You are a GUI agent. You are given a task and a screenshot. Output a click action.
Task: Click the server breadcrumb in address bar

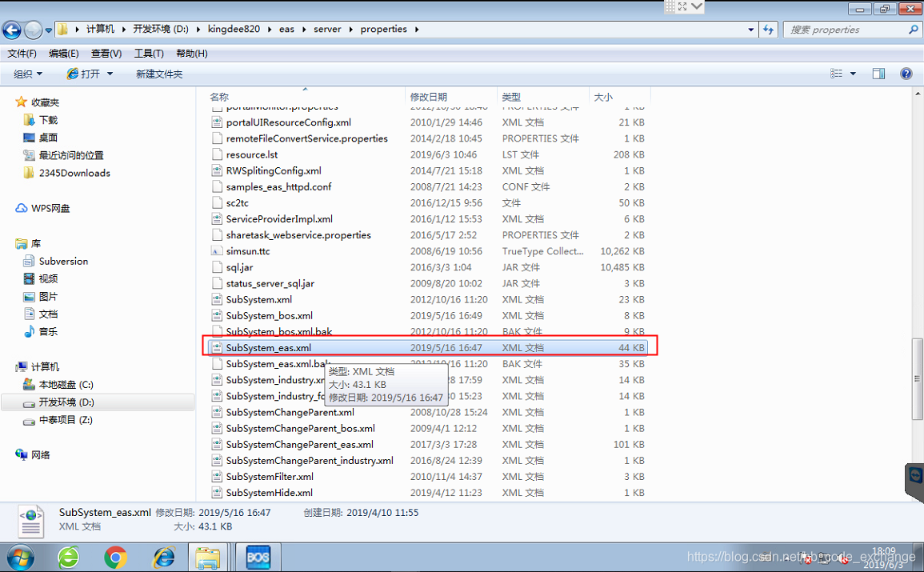(327, 30)
